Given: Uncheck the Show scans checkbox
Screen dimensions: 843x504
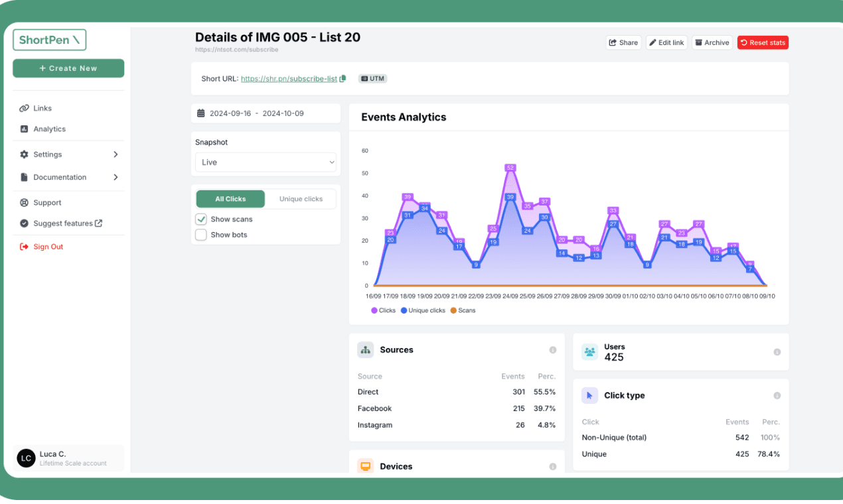Looking at the screenshot, I should pyautogui.click(x=201, y=219).
